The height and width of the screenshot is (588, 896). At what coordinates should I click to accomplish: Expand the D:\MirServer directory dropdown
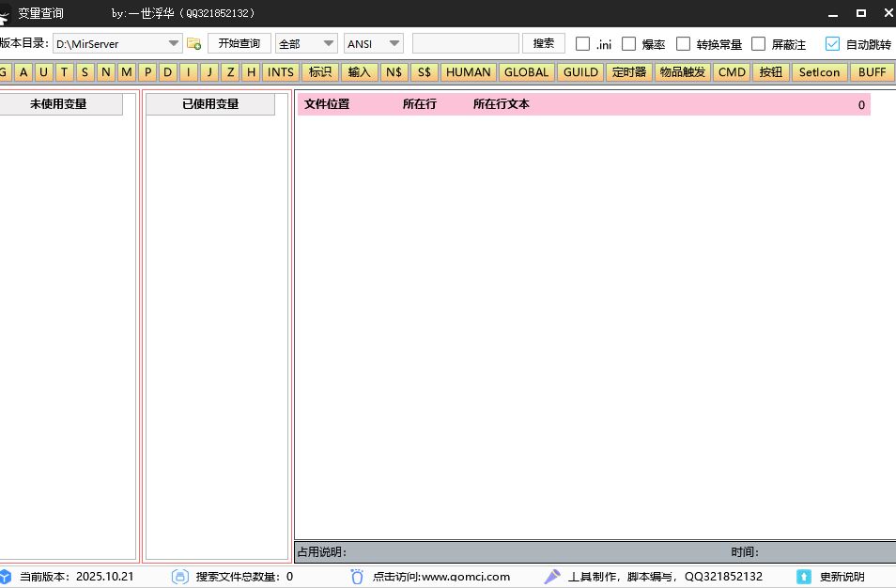pos(174,43)
